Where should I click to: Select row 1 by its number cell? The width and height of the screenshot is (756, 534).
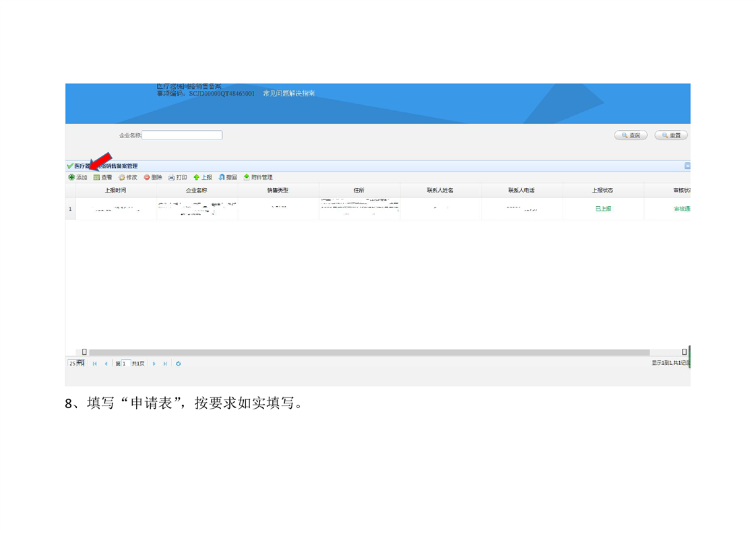(x=70, y=209)
